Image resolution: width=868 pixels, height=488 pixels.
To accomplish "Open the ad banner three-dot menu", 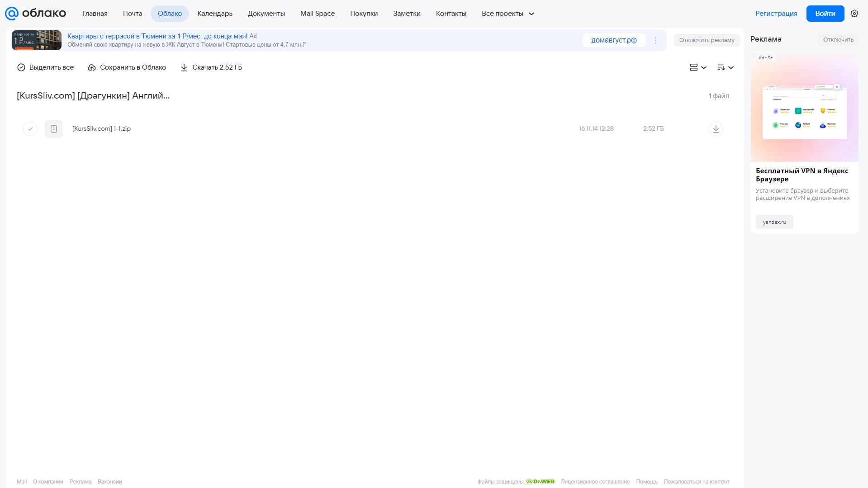I will point(655,40).
